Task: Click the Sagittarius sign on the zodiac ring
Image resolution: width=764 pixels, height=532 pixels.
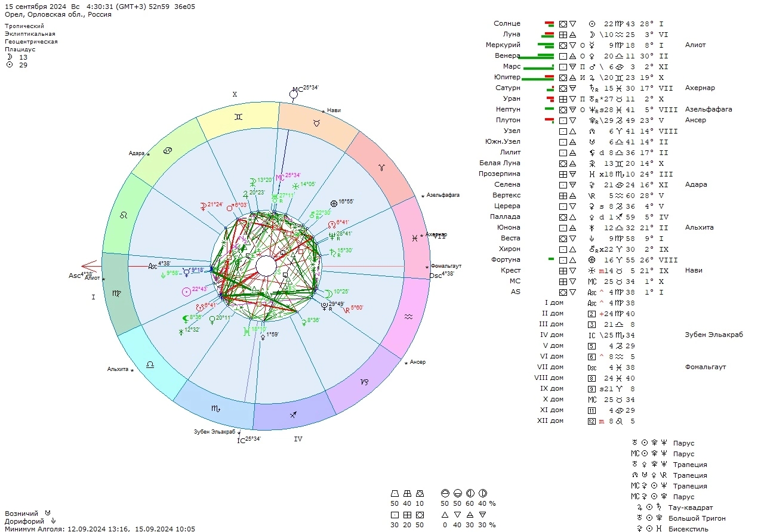Action: pyautogui.click(x=292, y=414)
